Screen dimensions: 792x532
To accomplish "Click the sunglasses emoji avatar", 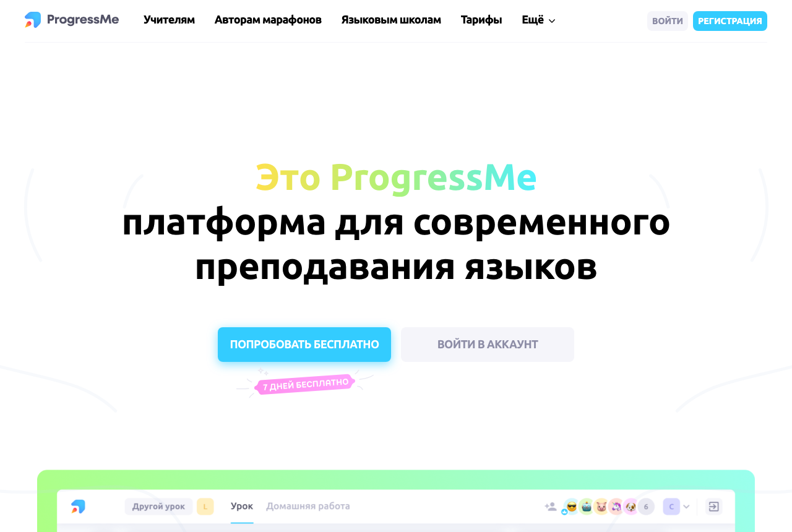I will pos(571,507).
